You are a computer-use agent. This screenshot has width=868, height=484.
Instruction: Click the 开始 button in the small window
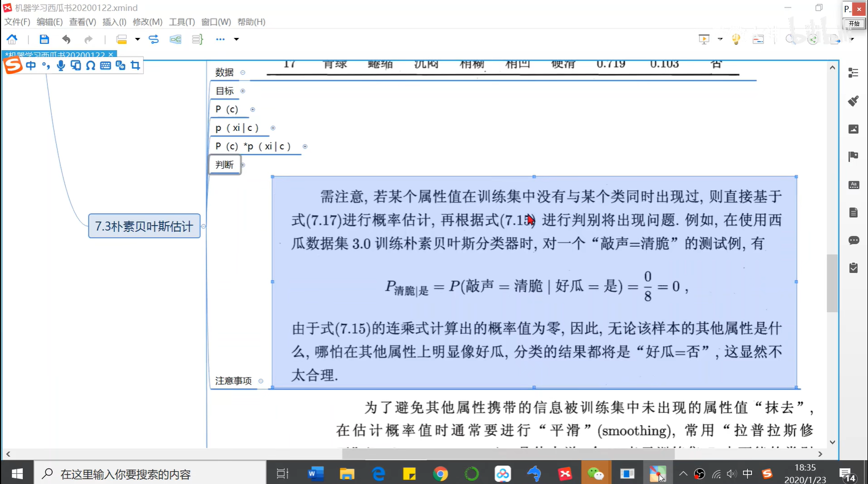(854, 24)
